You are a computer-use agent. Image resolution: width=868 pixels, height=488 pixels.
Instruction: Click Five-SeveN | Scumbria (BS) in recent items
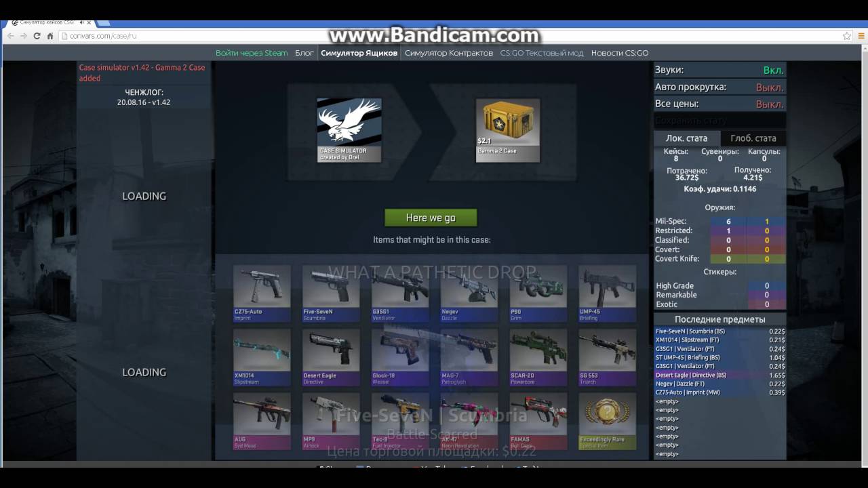click(x=719, y=331)
